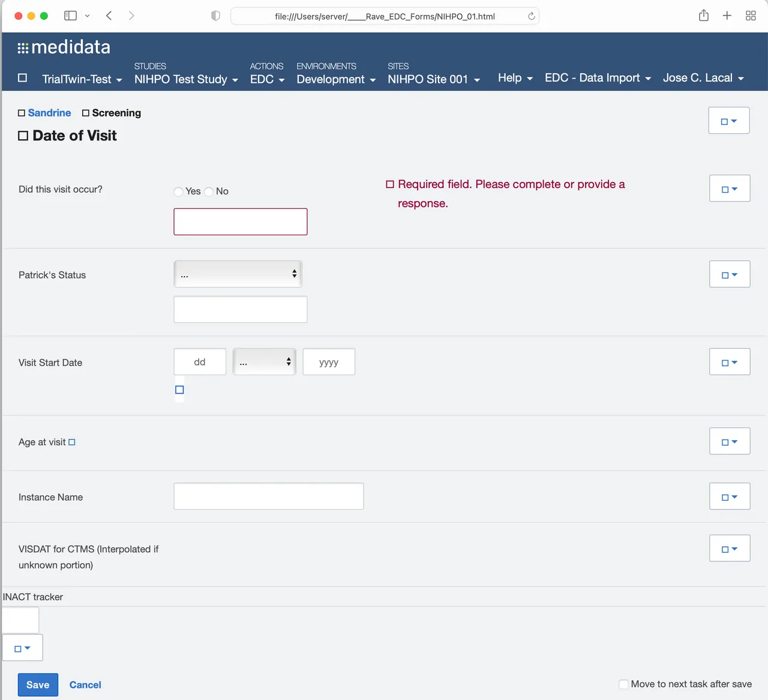Open the Jose C. Lacal user menu
Screen dimensions: 768x700
coord(703,78)
